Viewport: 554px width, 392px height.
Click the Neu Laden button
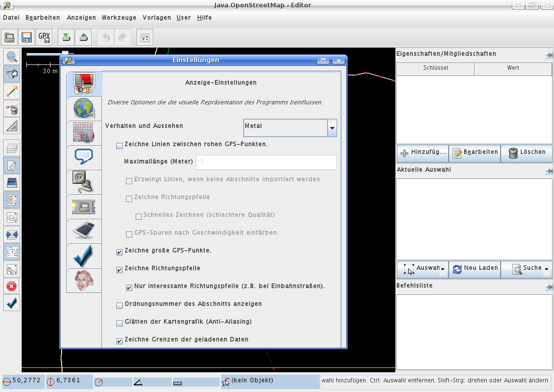pyautogui.click(x=475, y=269)
